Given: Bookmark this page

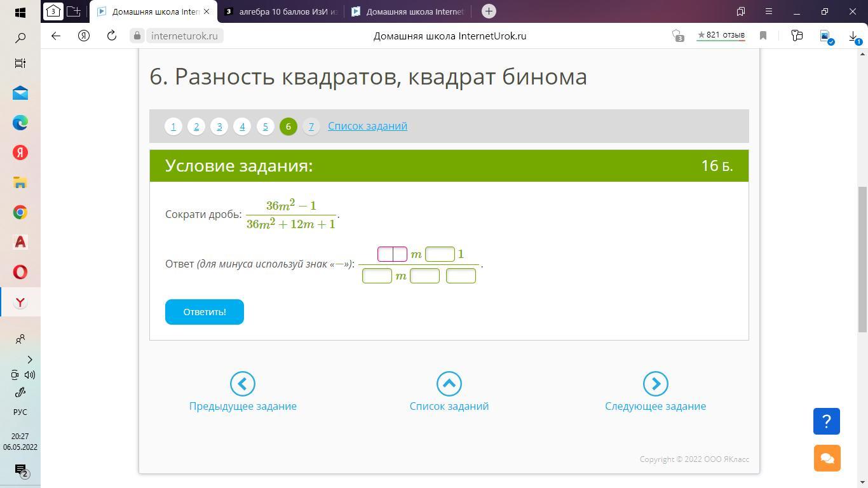Looking at the screenshot, I should tap(763, 36).
